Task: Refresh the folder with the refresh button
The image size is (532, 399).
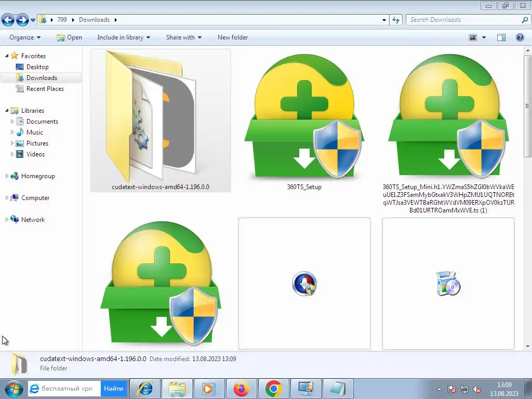Action: click(395, 20)
